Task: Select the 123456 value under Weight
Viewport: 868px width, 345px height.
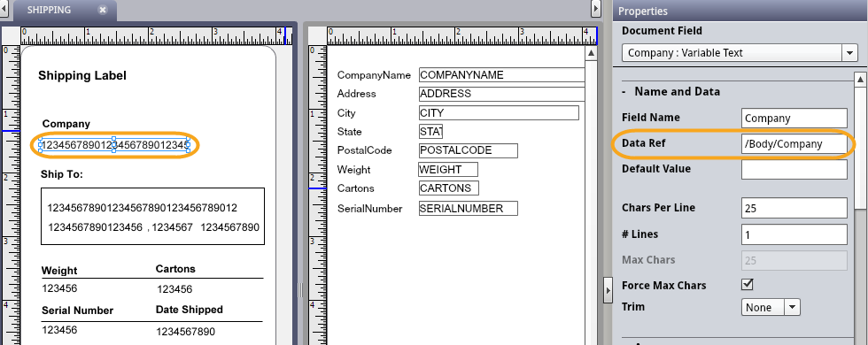Action: coord(59,288)
